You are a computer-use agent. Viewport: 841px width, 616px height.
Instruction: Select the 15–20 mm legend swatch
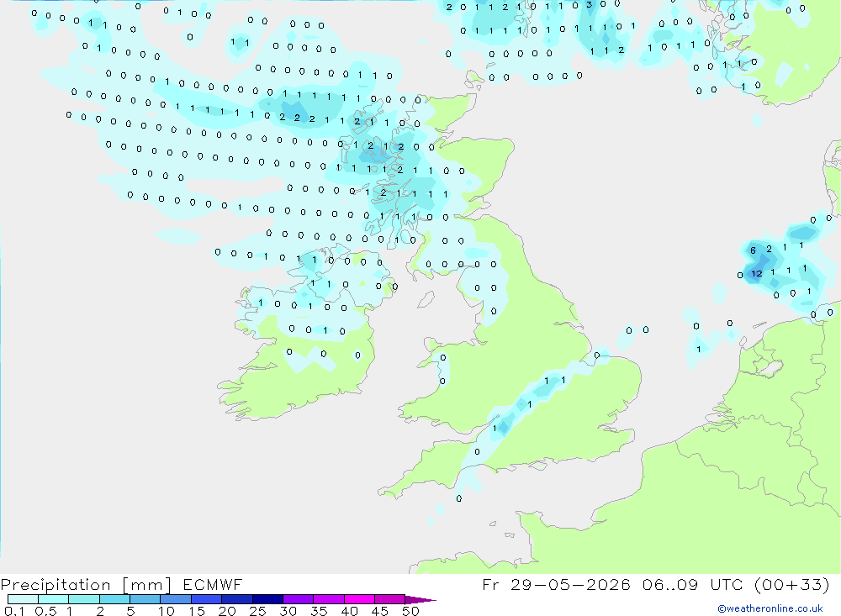click(206, 599)
